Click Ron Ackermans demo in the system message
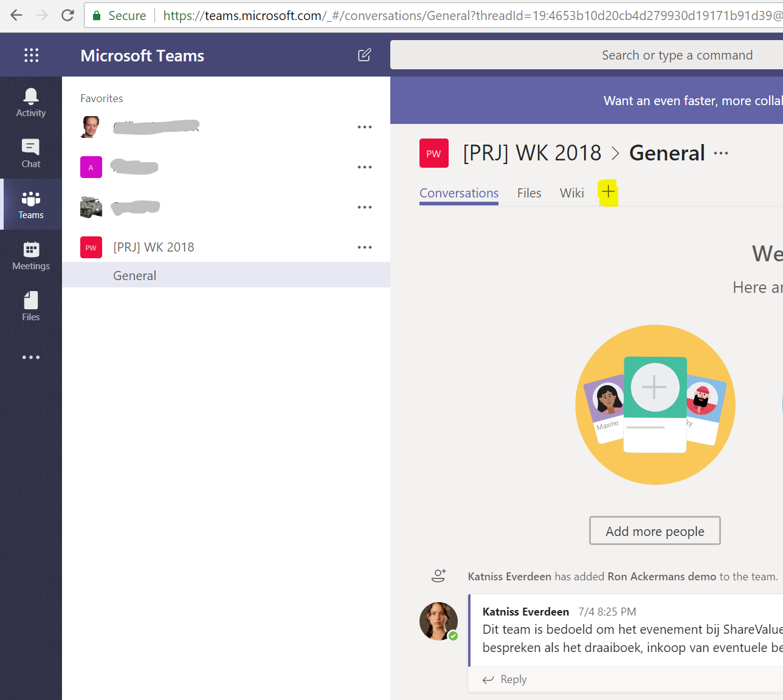783x700 pixels. click(662, 577)
